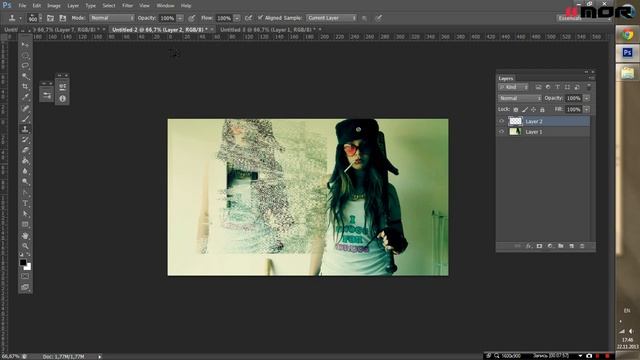Toggle layer filtering switch
The height and width of the screenshot is (360, 640).
(x=589, y=87)
